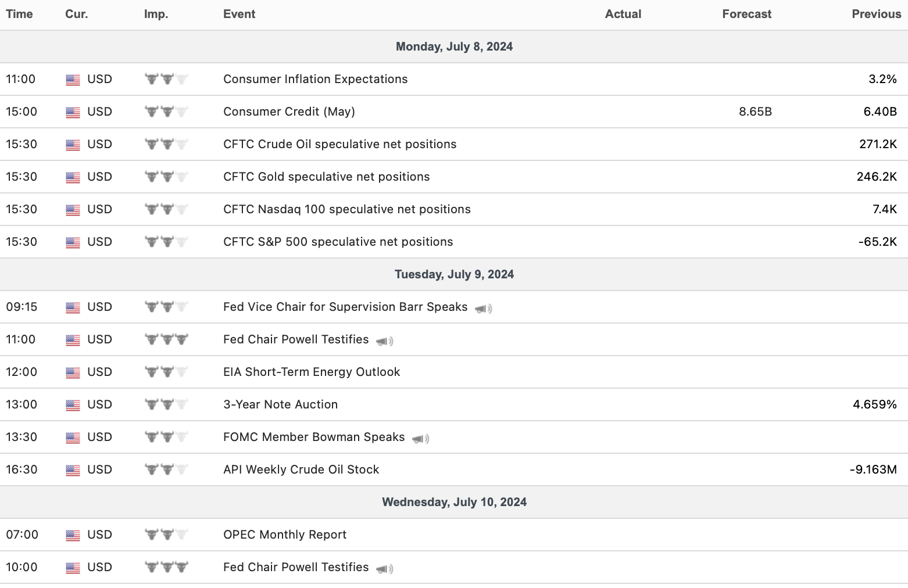Viewport: 908px width, 588px height.
Task: Click the US flag in OPEC Monthly Report row
Action: click(73, 535)
